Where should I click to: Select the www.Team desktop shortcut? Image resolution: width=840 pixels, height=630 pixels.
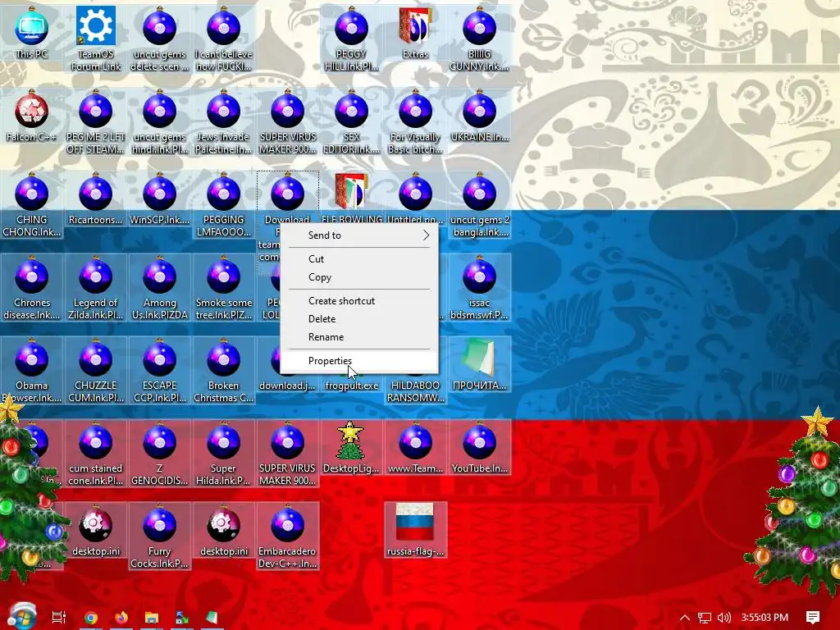point(415,448)
